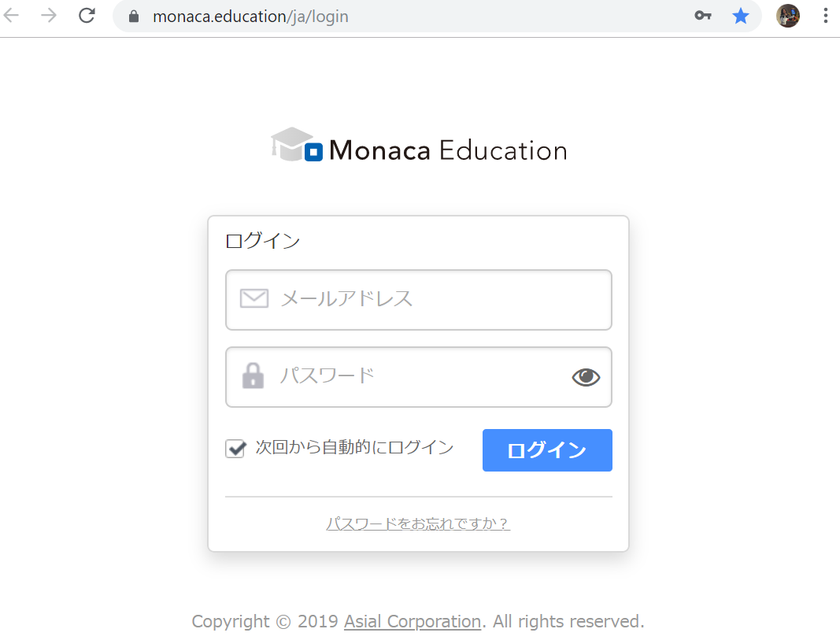Visit the Asial Corporation link
The width and height of the screenshot is (840, 640).
412,621
